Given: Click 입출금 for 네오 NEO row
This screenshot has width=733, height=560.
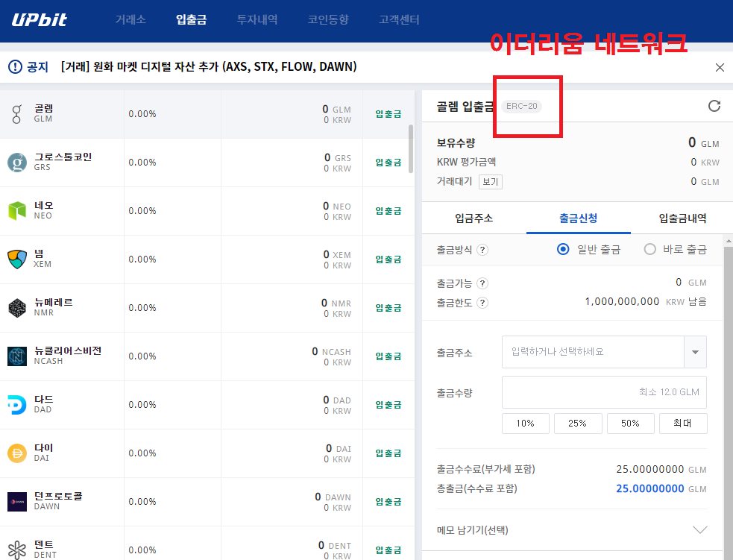Looking at the screenshot, I should point(388,211).
